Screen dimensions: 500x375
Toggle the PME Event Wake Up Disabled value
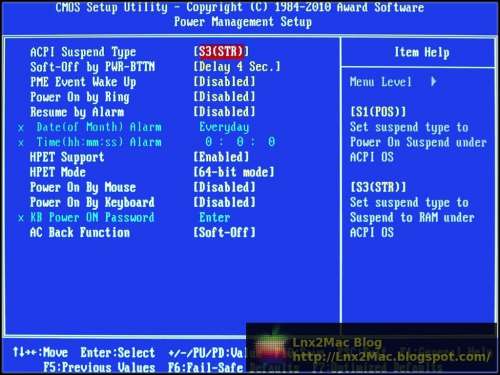pyautogui.click(x=224, y=82)
